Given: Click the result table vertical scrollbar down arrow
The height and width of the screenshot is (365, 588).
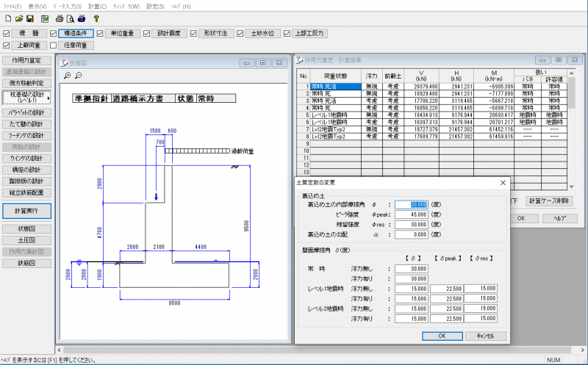Looking at the screenshot, I should (572, 187).
